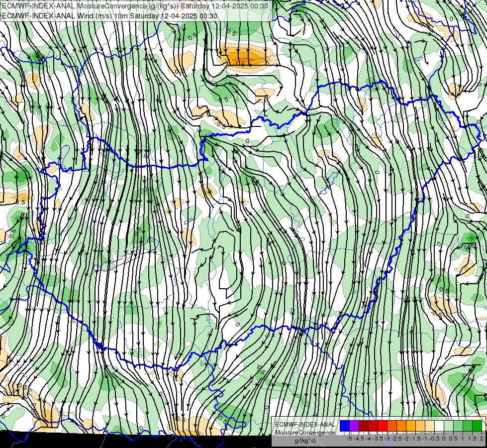Select the pale peach swatch between -1 and -0.5

click(x=429, y=426)
